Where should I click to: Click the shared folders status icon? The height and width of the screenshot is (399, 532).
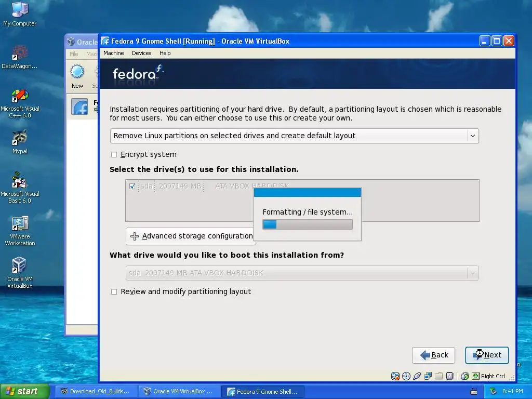pos(438,376)
